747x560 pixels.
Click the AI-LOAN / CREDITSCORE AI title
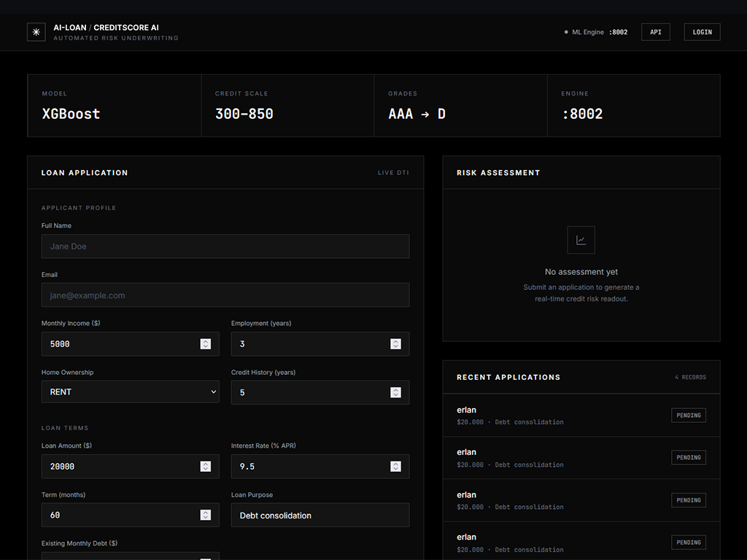coord(107,28)
